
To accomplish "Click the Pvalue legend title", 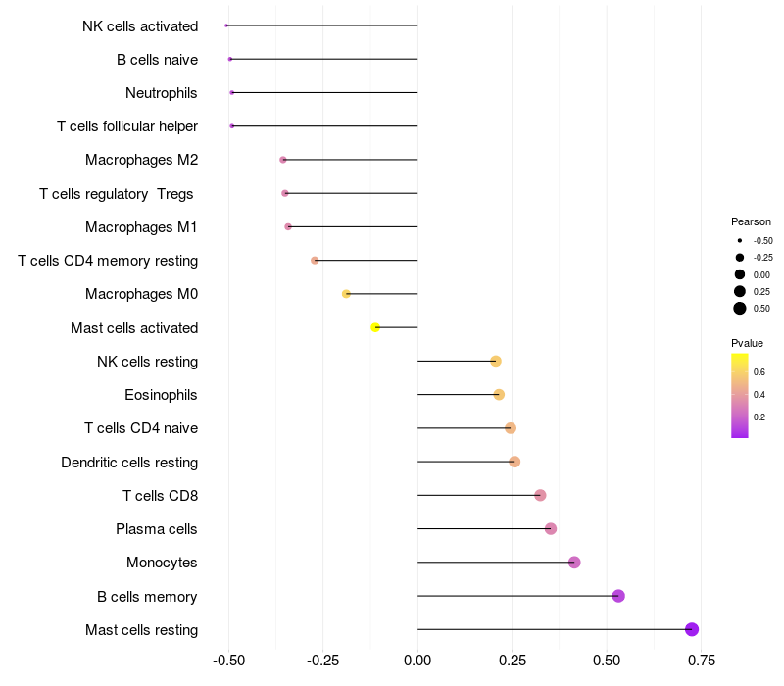I will coord(747,343).
